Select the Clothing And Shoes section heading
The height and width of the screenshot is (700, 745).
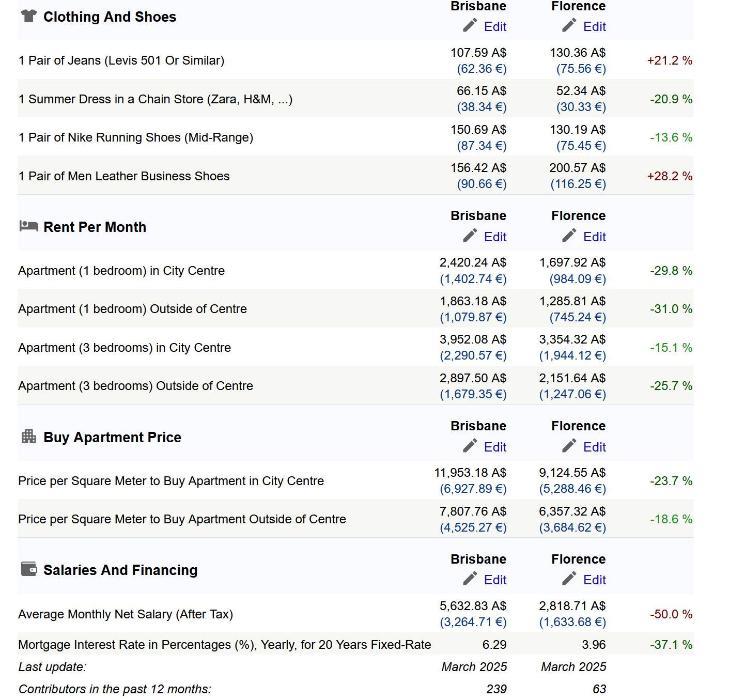coord(110,17)
